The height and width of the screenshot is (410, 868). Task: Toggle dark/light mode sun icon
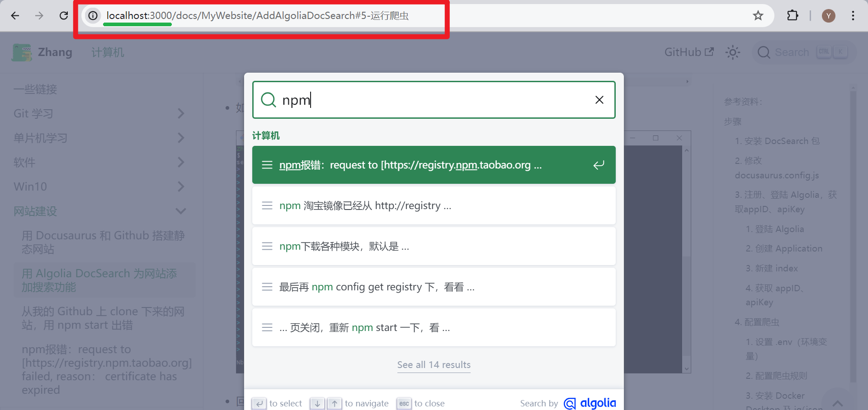[733, 52]
